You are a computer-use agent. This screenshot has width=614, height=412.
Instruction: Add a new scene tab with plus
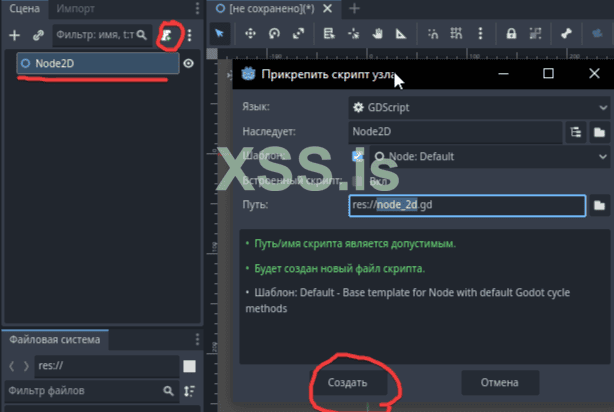[x=354, y=8]
